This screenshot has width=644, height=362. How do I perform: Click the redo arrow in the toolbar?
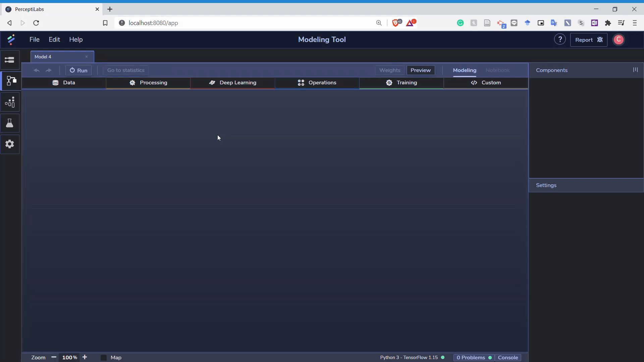(x=49, y=70)
